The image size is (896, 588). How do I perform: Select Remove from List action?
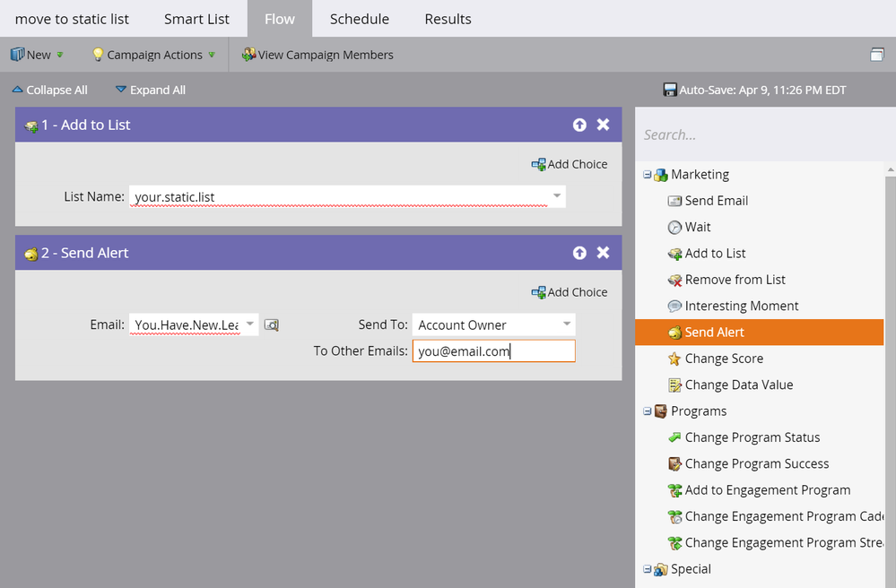point(735,280)
